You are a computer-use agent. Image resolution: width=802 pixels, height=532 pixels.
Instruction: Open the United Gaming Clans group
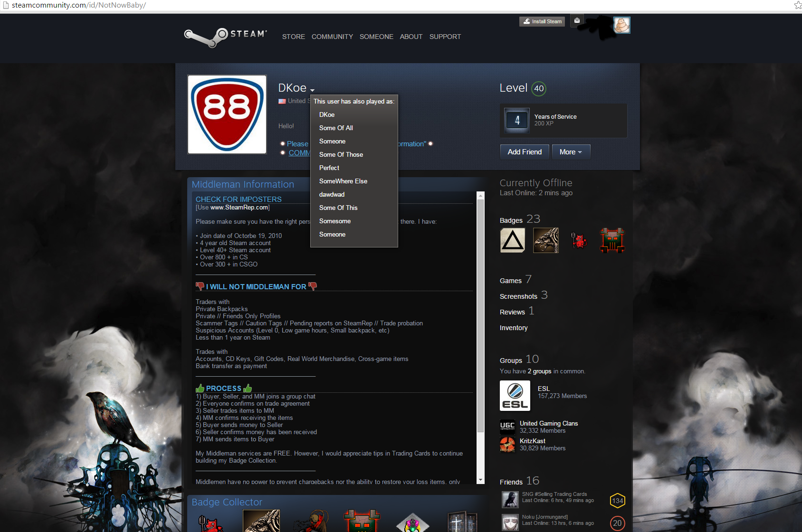coord(548,423)
